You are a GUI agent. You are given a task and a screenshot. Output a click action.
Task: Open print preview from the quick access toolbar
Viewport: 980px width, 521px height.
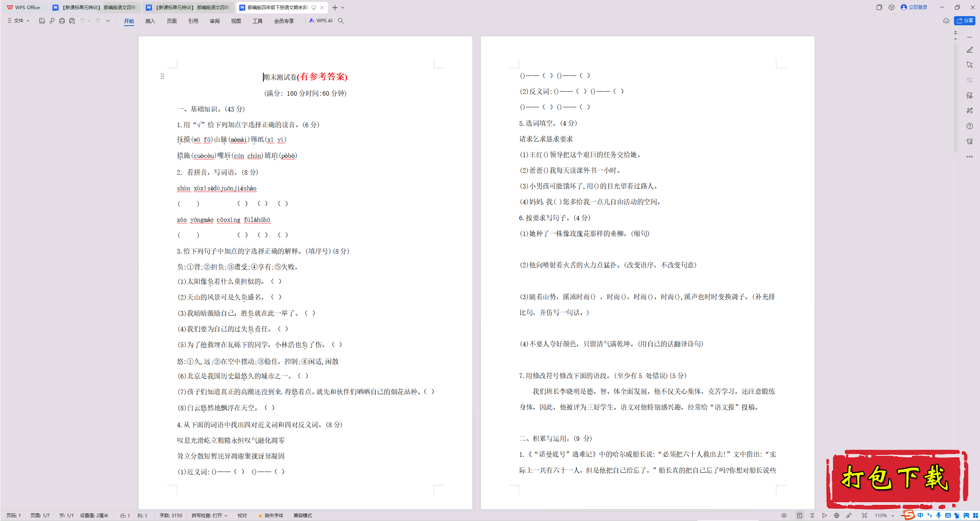click(72, 21)
